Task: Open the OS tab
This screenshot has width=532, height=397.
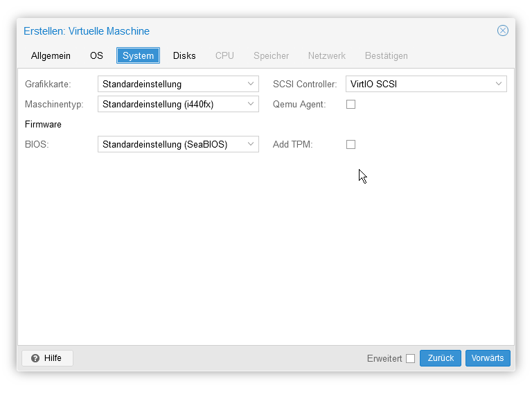Action: click(96, 55)
